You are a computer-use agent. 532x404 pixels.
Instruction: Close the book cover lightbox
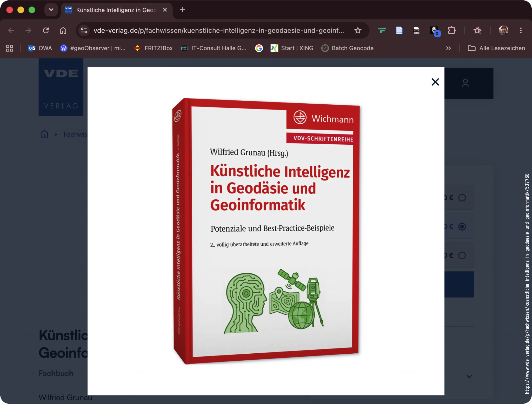435,82
